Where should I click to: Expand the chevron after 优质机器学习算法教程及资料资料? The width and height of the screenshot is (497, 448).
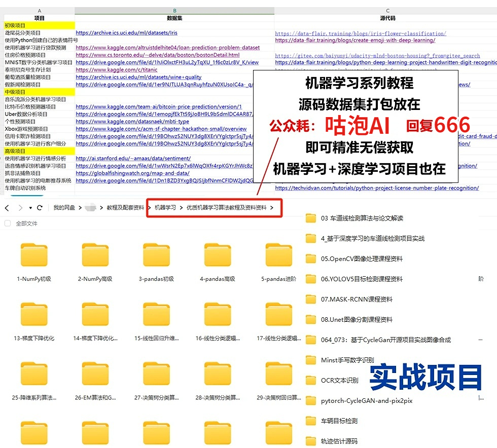tap(272, 208)
